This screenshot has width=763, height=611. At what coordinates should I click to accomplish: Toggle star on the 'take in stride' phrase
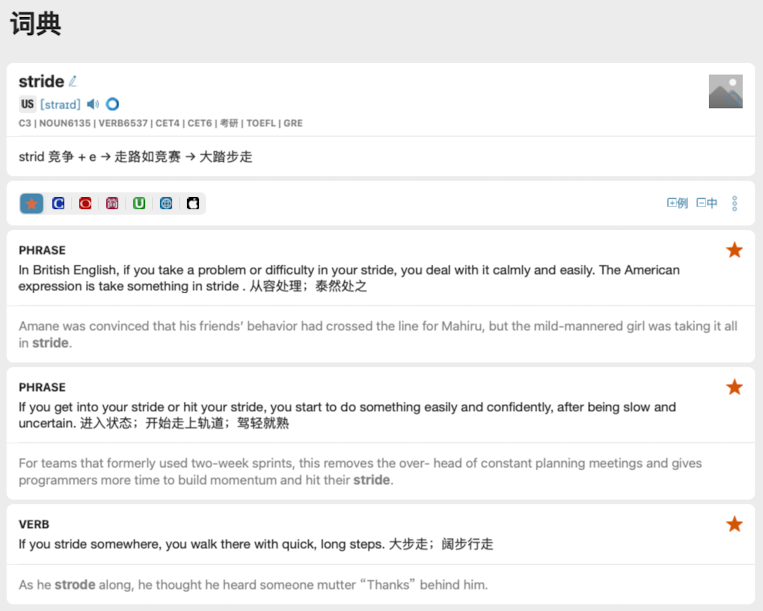(x=734, y=250)
